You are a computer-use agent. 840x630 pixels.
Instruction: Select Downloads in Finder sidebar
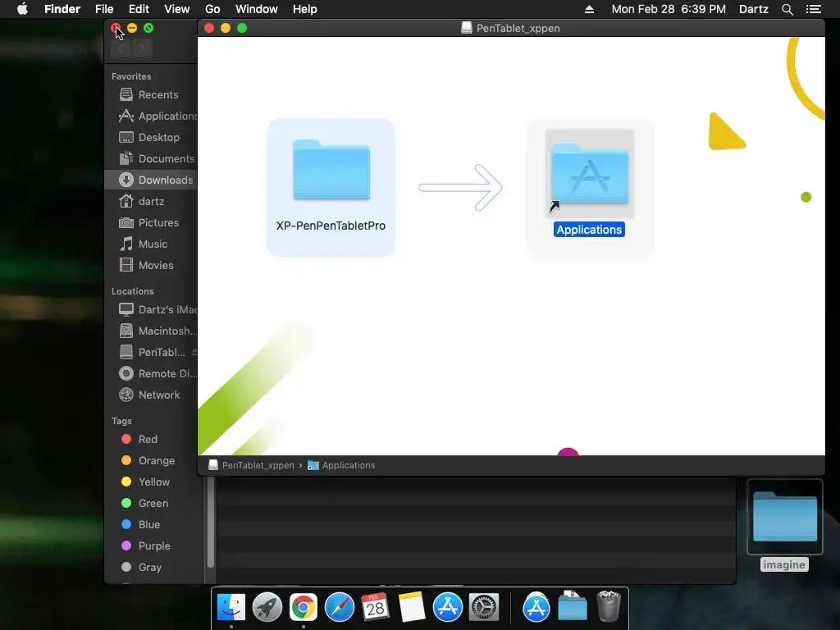point(151,180)
